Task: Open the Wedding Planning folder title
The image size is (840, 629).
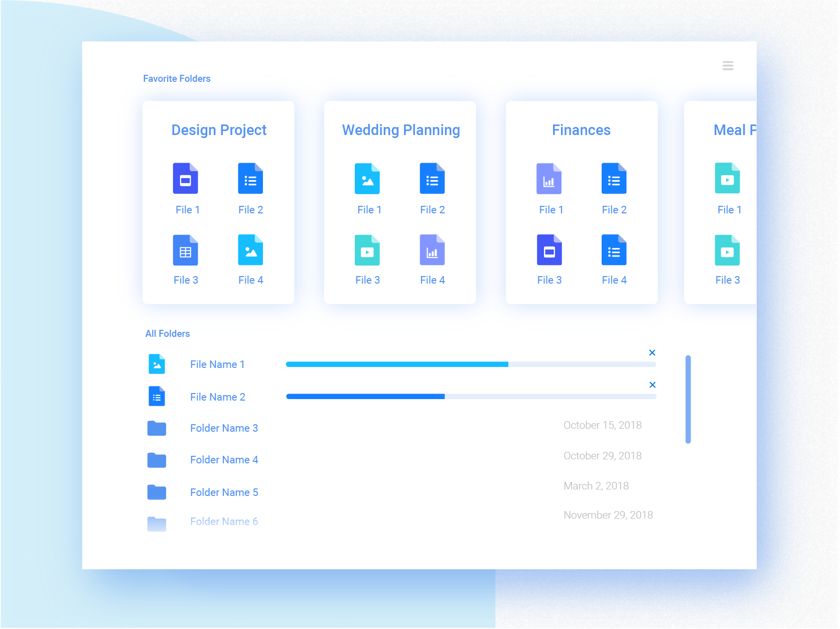Action: click(401, 130)
